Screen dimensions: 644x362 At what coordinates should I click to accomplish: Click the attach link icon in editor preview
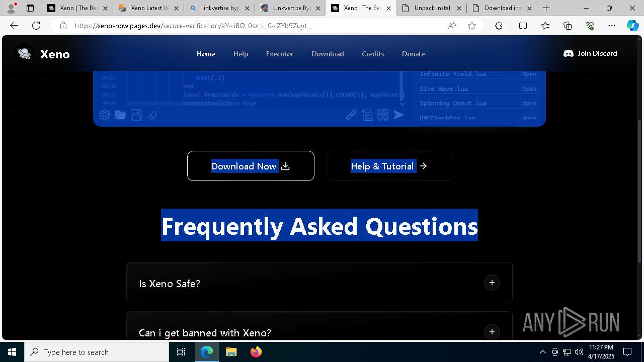click(351, 115)
